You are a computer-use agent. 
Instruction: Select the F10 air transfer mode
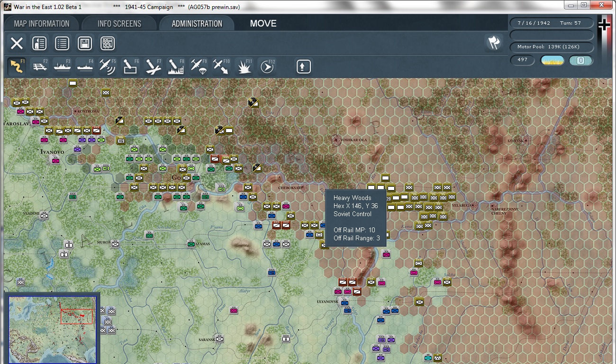click(221, 66)
